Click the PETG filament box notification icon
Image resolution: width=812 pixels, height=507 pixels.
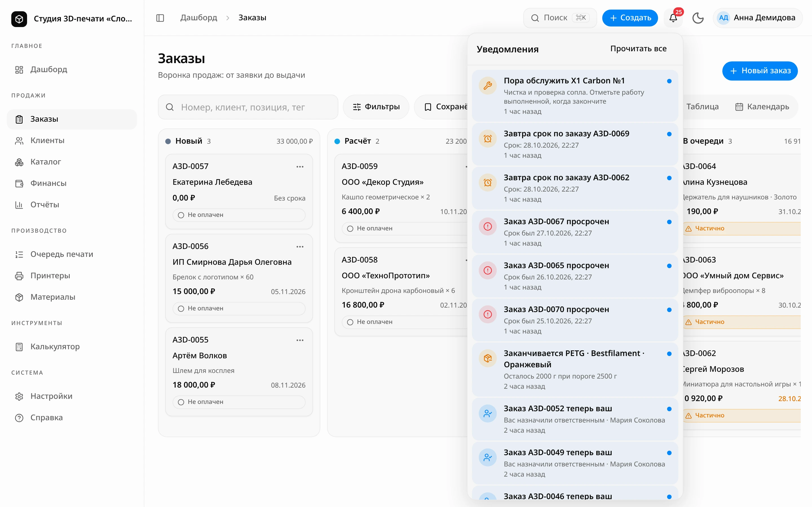click(487, 358)
